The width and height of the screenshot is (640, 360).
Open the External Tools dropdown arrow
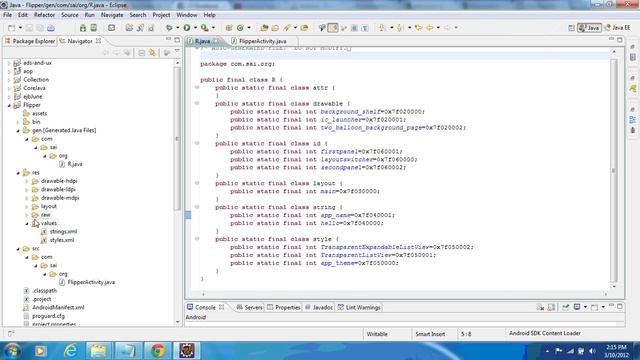213,28
